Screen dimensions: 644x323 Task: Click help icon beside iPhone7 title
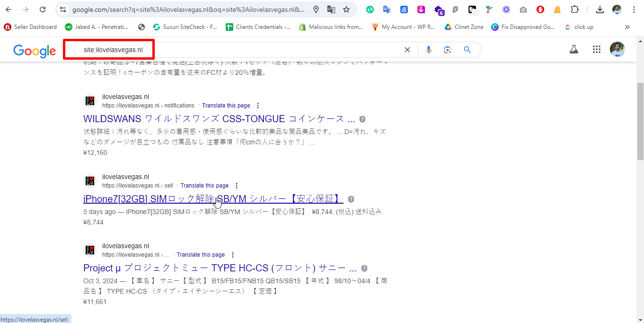pos(351,199)
